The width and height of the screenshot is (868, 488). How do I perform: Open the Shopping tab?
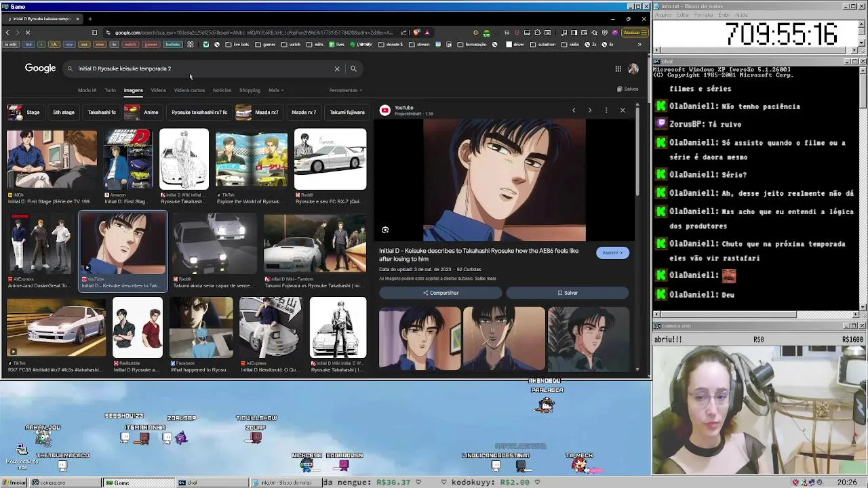click(250, 90)
